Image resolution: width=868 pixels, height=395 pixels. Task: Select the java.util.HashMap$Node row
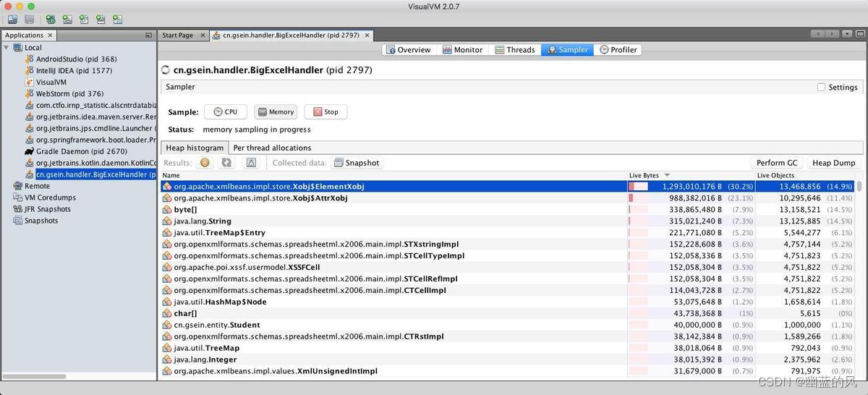(508, 302)
